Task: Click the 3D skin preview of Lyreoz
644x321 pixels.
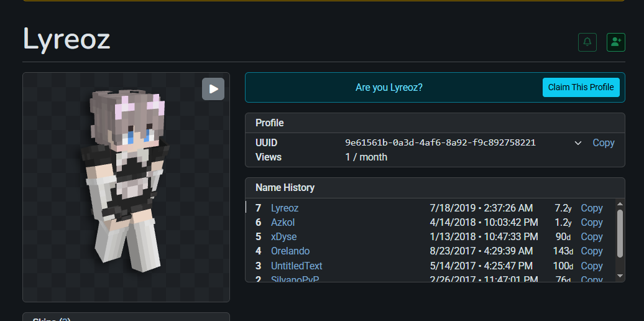Action: click(126, 181)
